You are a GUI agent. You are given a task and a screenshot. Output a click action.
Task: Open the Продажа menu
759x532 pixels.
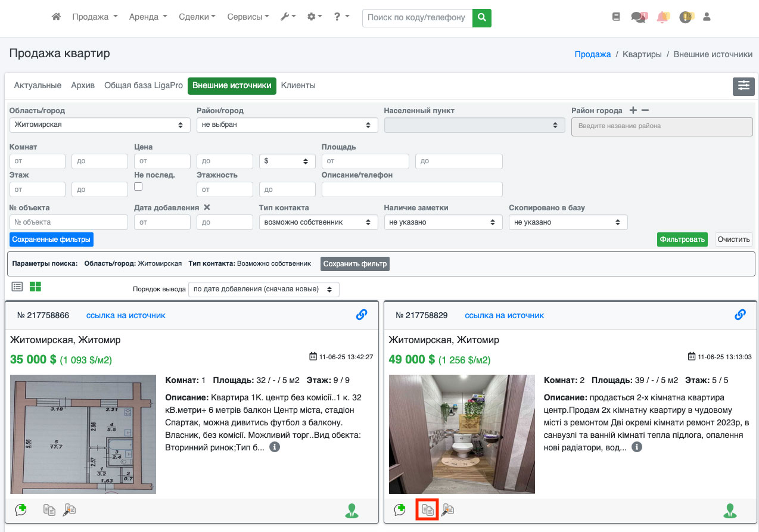(x=95, y=17)
